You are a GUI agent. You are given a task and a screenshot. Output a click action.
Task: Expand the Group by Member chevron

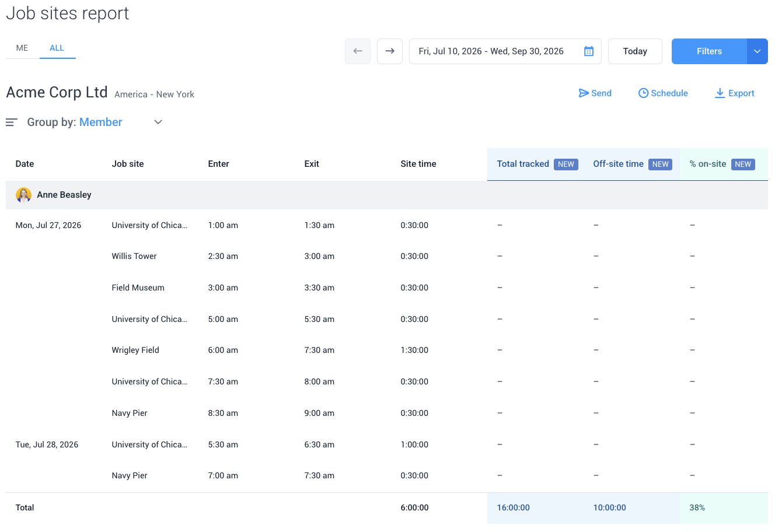[x=158, y=122]
